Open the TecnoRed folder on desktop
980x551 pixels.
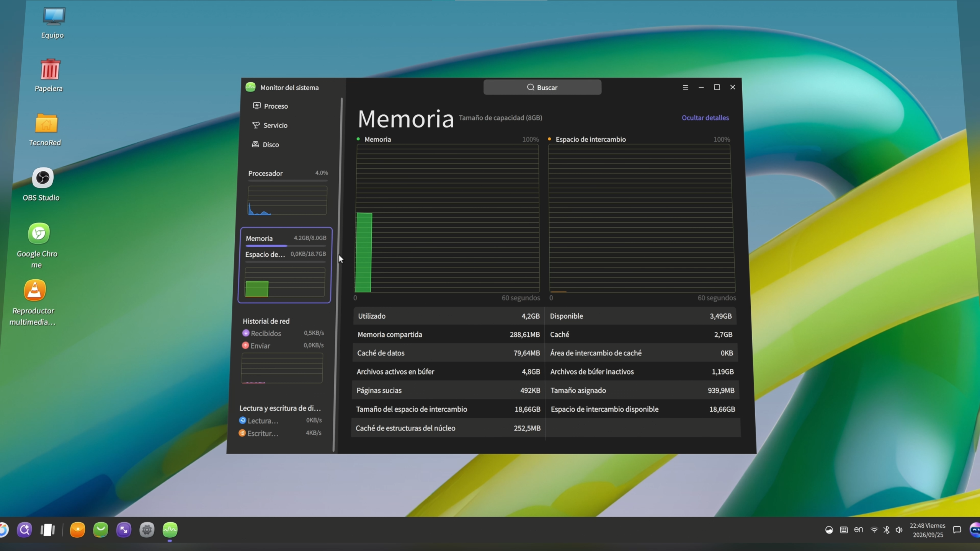point(46,129)
